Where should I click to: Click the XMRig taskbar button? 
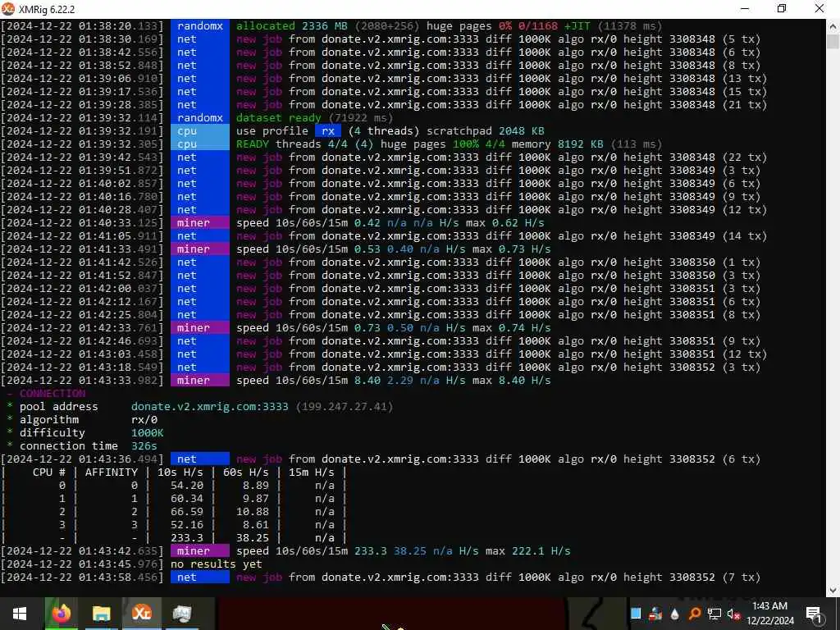pyautogui.click(x=141, y=614)
